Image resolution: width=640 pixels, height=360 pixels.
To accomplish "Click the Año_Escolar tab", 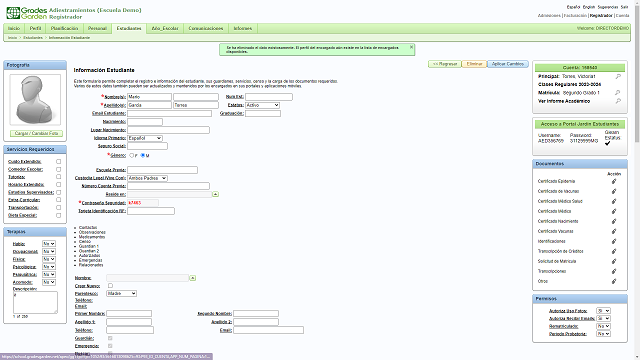I will tap(165, 28).
